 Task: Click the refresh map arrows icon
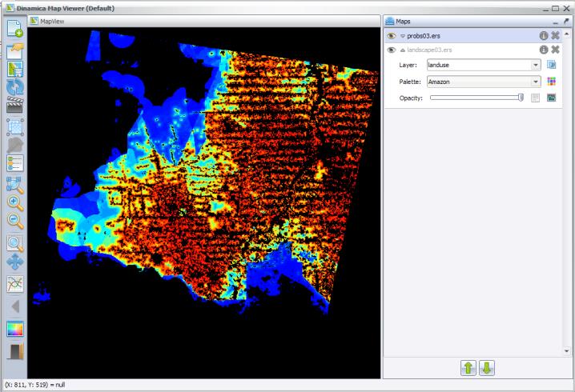[15, 87]
